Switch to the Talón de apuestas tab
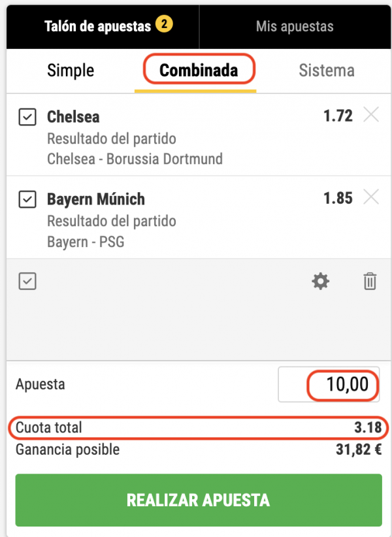The width and height of the screenshot is (392, 537). (x=97, y=27)
